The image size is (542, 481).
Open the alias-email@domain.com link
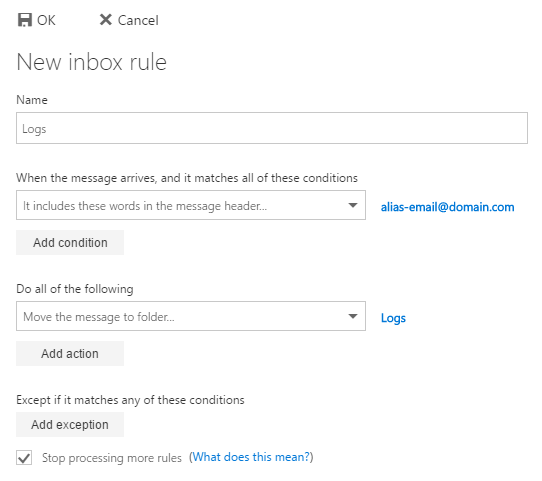pos(447,207)
